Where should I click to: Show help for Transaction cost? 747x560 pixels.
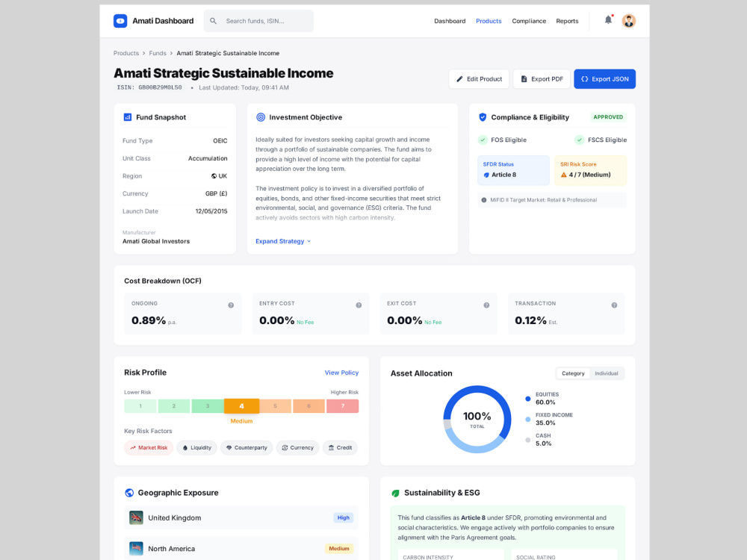click(614, 305)
